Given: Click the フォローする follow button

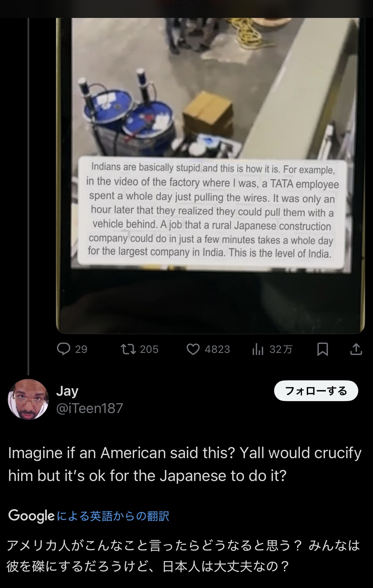Looking at the screenshot, I should pyautogui.click(x=316, y=391).
